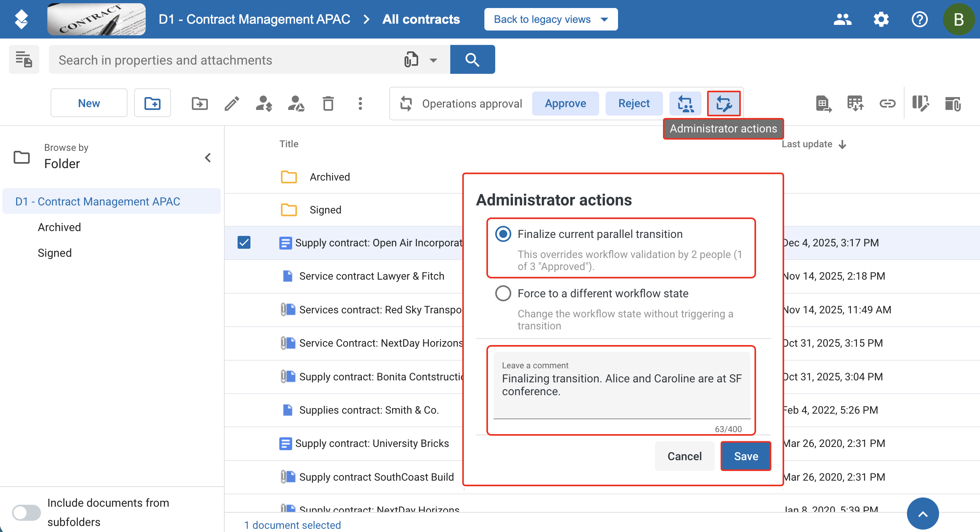Click the assign user icon
980x532 pixels.
[x=264, y=104]
